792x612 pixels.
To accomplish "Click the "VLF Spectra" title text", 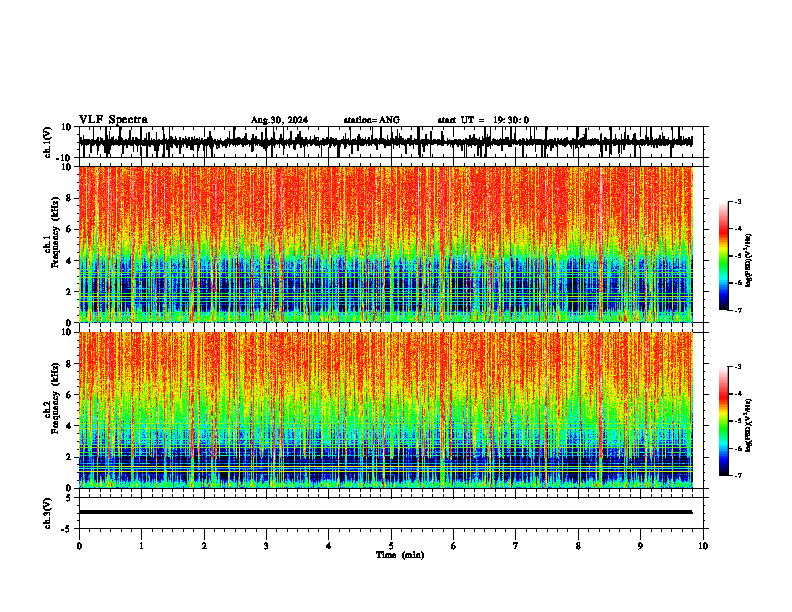I will 113,120.
